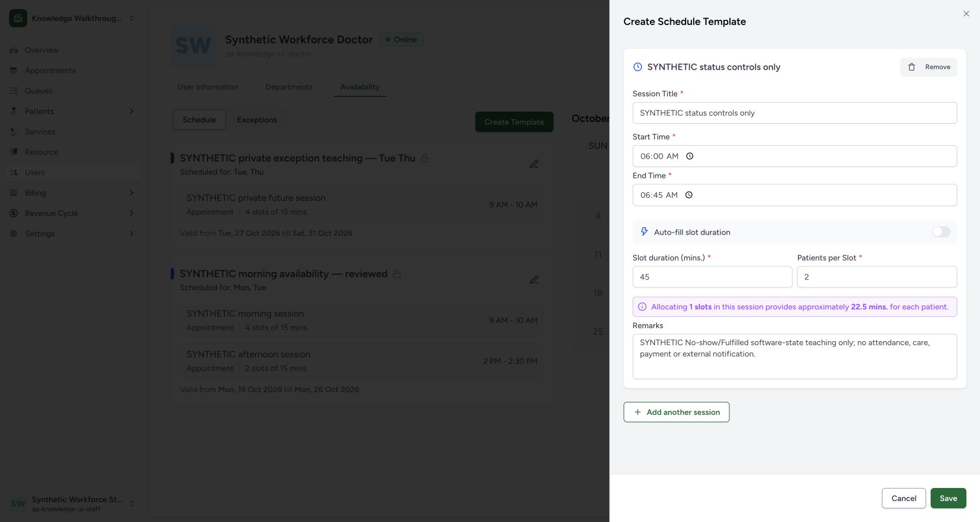The image size is (980, 522).
Task: Click the Patients person icon
Action: 14,111
